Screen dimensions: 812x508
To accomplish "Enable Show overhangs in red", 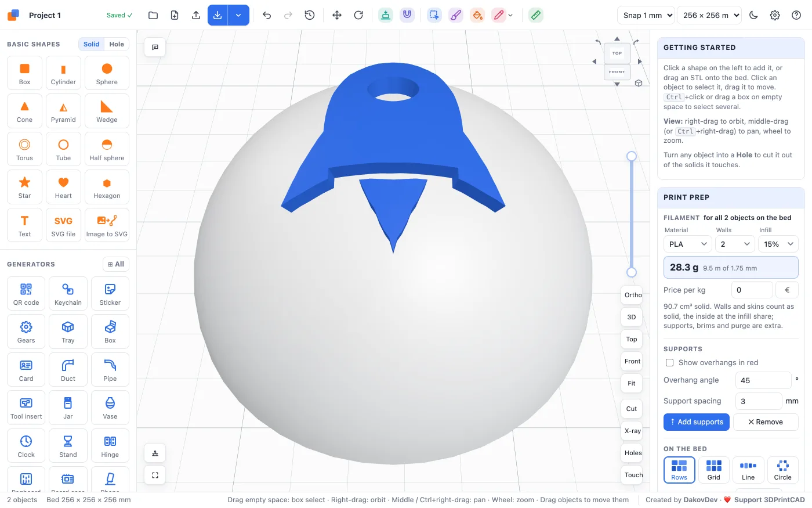I will click(x=669, y=362).
